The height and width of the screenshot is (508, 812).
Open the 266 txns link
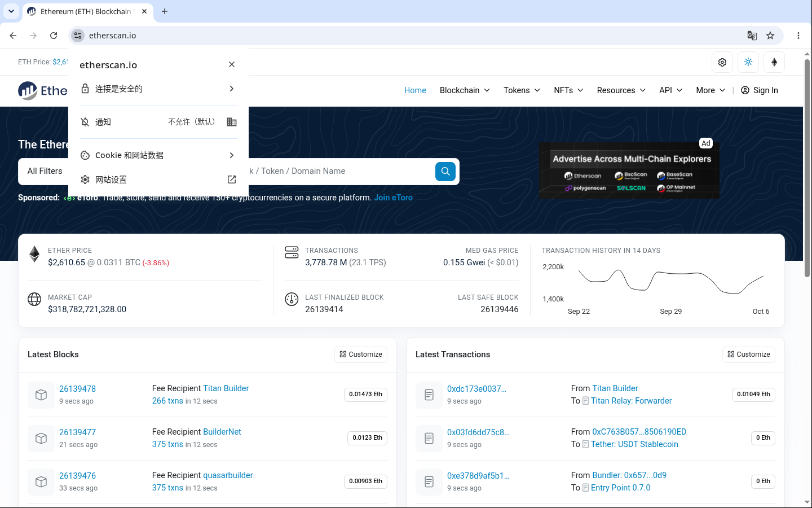coord(167,401)
